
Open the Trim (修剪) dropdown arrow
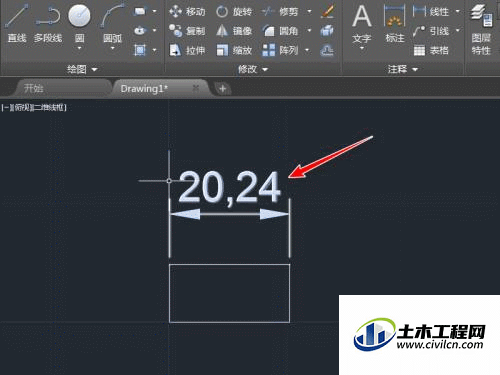click(309, 12)
